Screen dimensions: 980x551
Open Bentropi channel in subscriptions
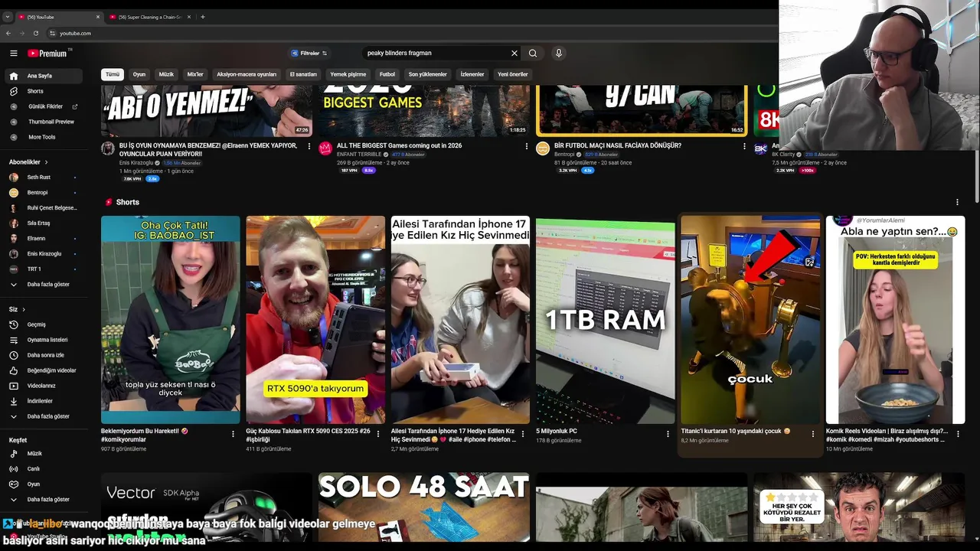44,192
